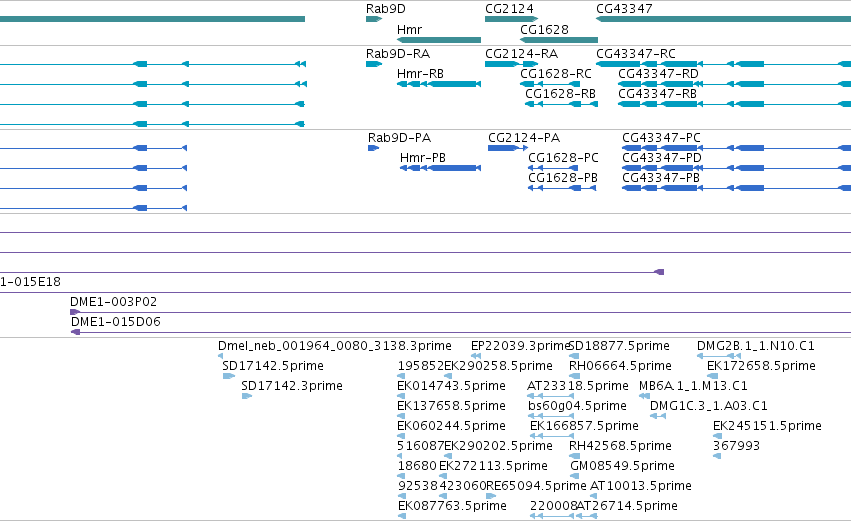This screenshot has width=851, height=521.
Task: Open EST EP22039.3prime
Action: click(519, 346)
